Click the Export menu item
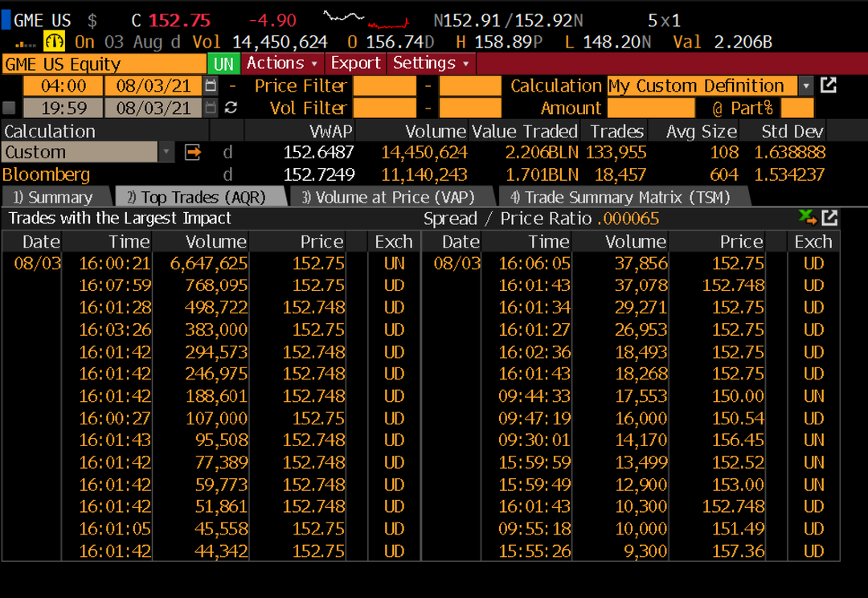This screenshot has width=868, height=598. [355, 63]
